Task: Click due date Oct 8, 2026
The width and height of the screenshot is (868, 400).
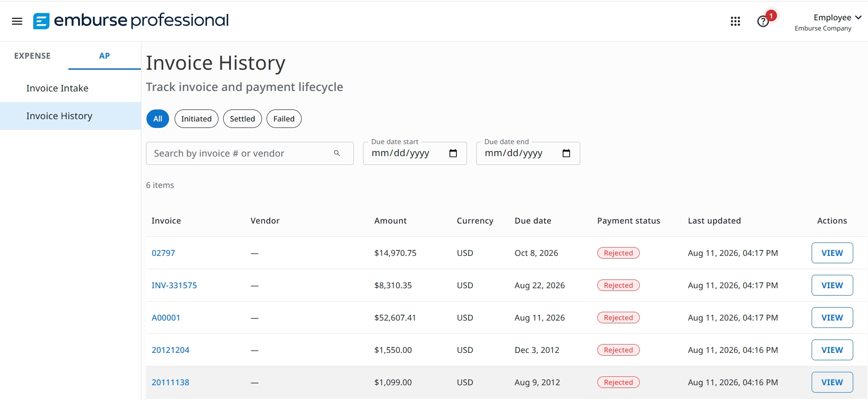Action: tap(536, 253)
